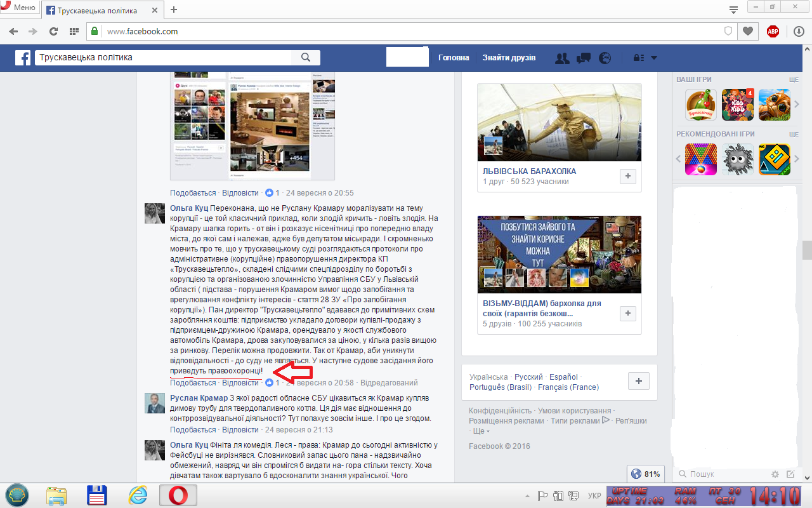Open the Opera speed dial grid icon

(x=74, y=31)
